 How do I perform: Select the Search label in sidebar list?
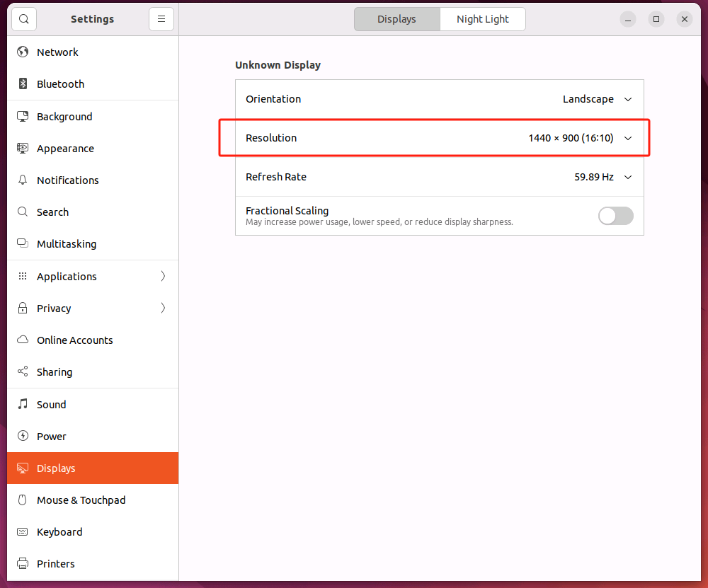[53, 212]
